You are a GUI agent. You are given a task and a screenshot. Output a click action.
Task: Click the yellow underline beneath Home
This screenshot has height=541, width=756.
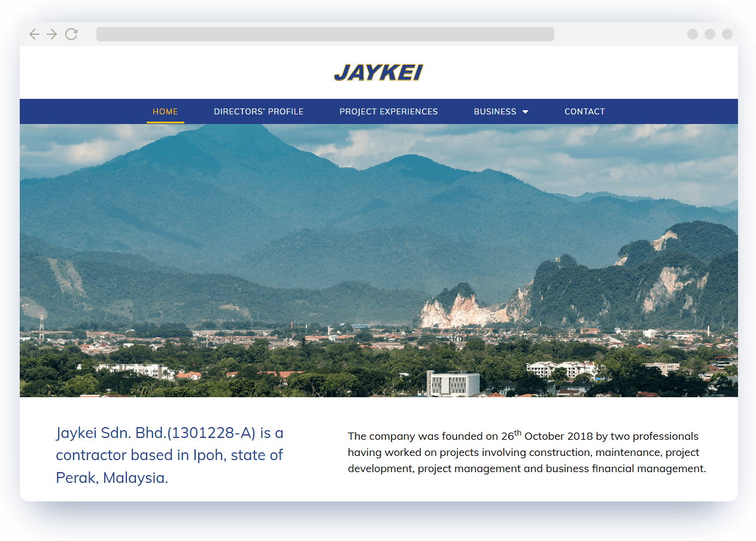pyautogui.click(x=165, y=122)
